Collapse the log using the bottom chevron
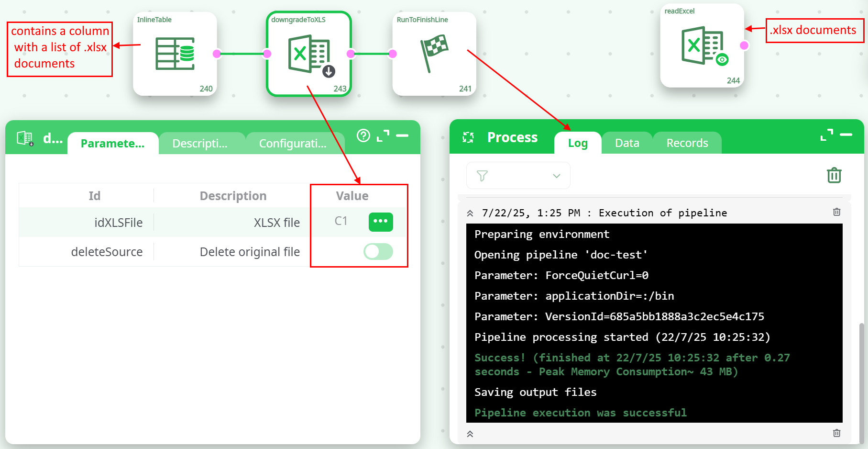 470,434
